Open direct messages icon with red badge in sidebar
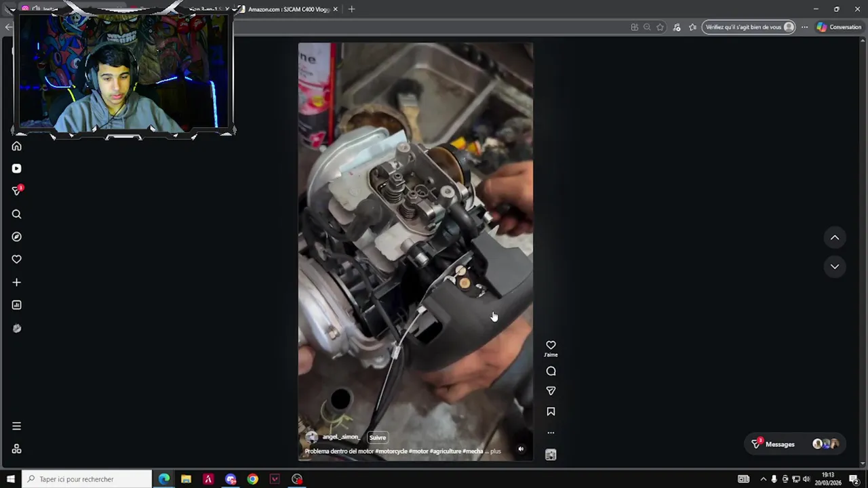 pos(16,191)
